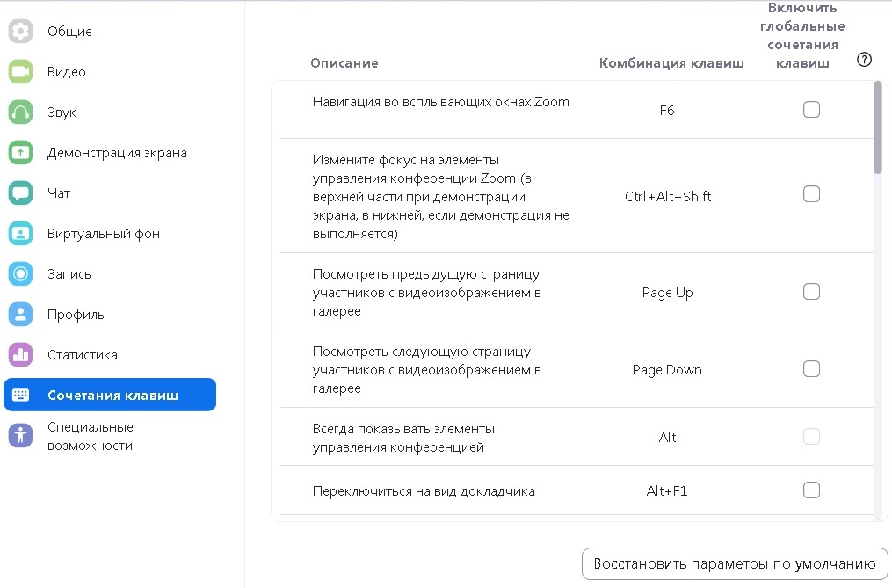Click the keyboard shortcuts icon
The height and width of the screenshot is (588, 892).
point(20,395)
